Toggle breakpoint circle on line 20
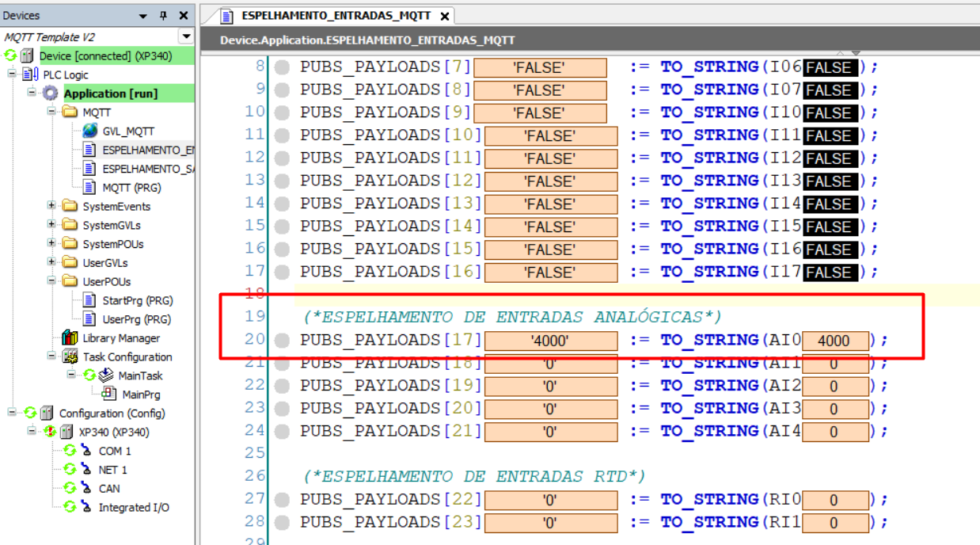The image size is (980, 545). click(x=282, y=341)
